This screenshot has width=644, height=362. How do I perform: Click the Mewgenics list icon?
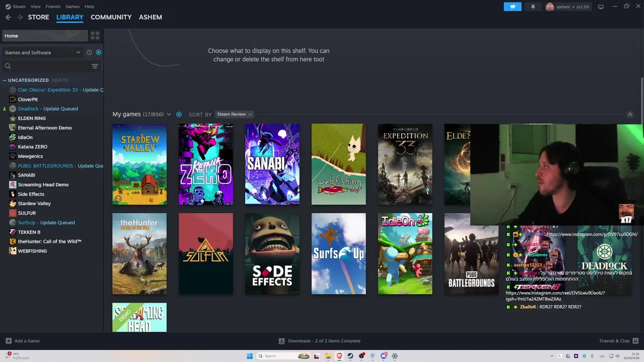13,156
